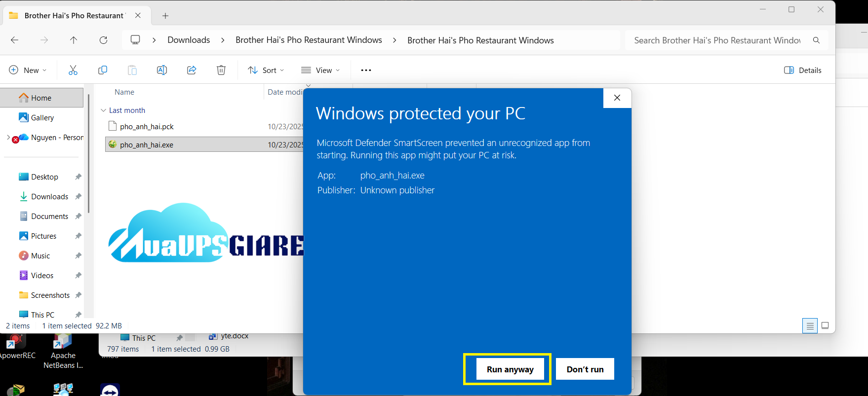Click the Share icon in toolbar
This screenshot has height=396, width=868.
click(x=192, y=70)
